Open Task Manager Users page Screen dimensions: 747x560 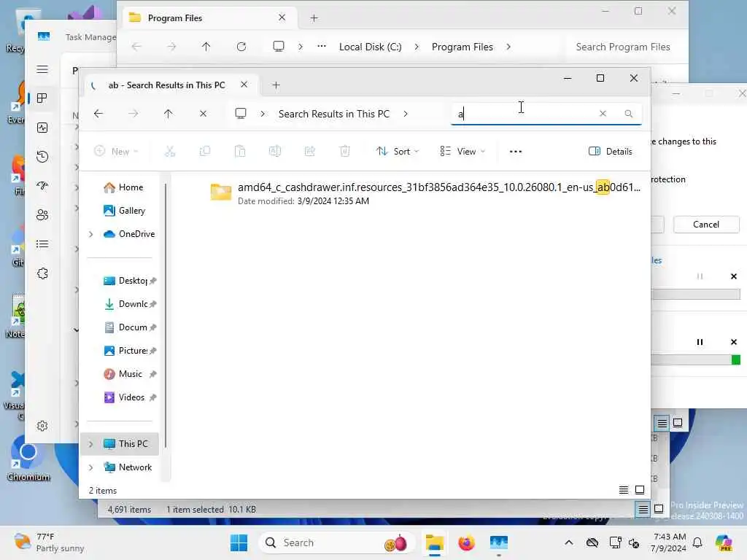tap(42, 215)
